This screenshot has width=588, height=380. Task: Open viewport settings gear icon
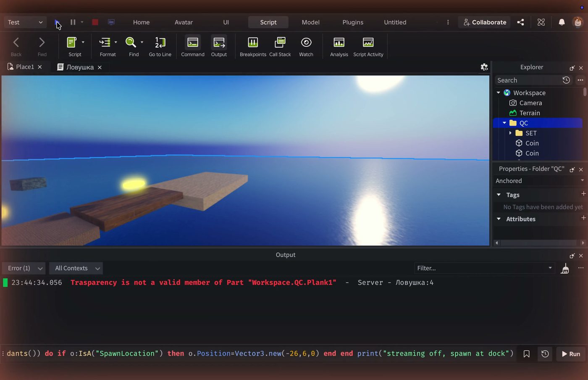coord(484,67)
